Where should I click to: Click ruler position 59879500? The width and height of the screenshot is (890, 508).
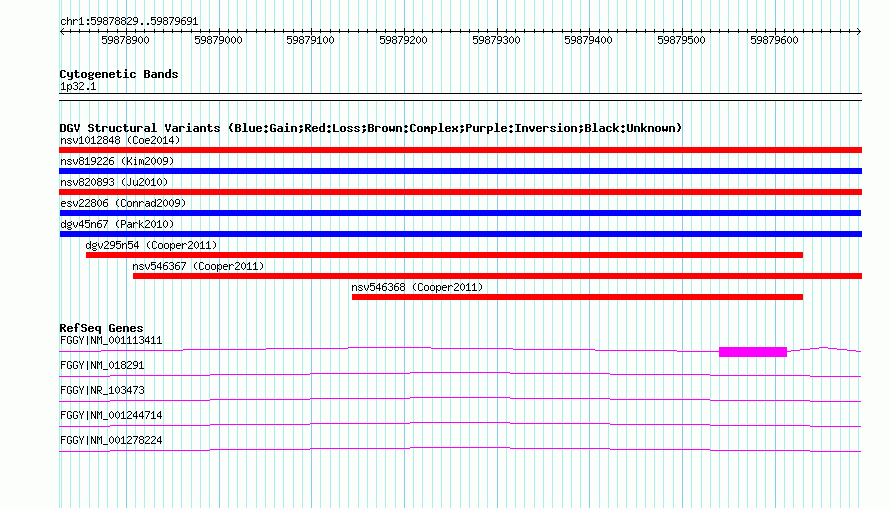pyautogui.click(x=682, y=40)
